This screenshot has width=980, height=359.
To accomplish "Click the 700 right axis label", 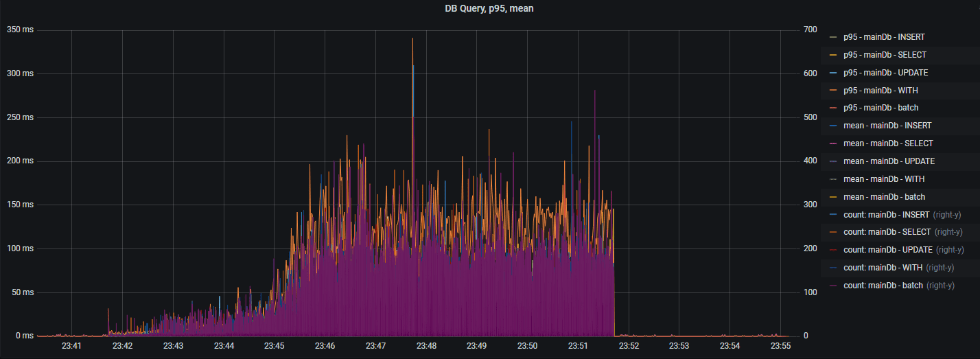I will point(810,30).
